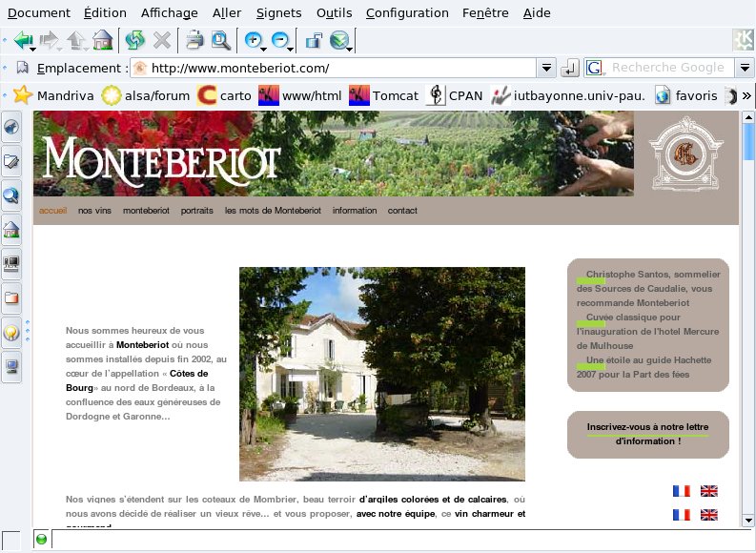756x553 pixels.
Task: Expand the back button history arrow
Action: (32, 49)
